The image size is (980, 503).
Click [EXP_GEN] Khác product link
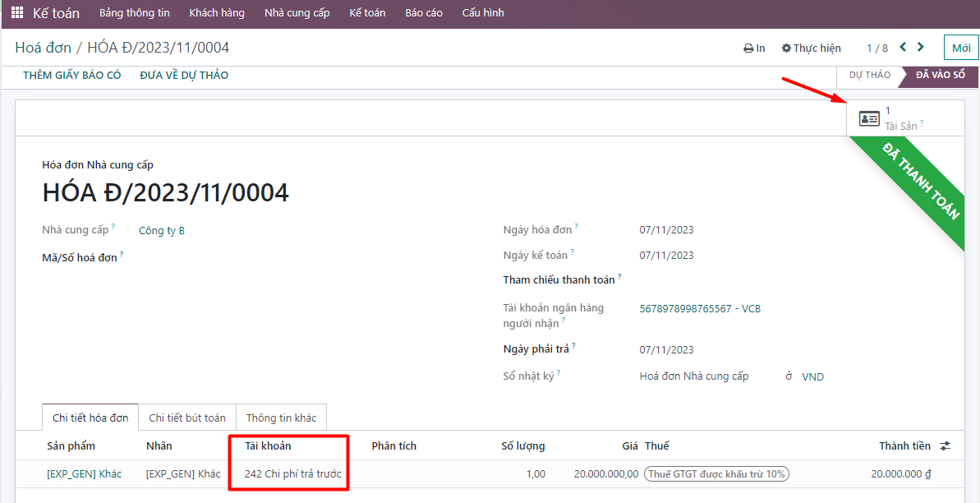(85, 474)
